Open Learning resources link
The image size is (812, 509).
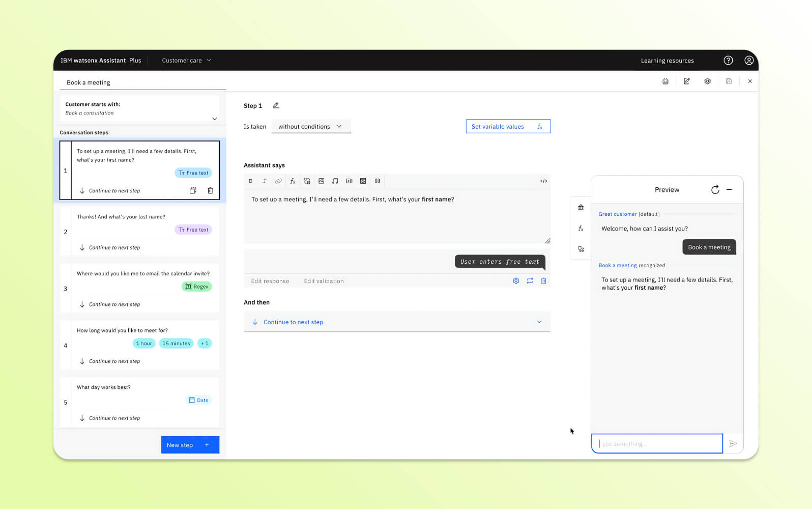click(x=667, y=61)
